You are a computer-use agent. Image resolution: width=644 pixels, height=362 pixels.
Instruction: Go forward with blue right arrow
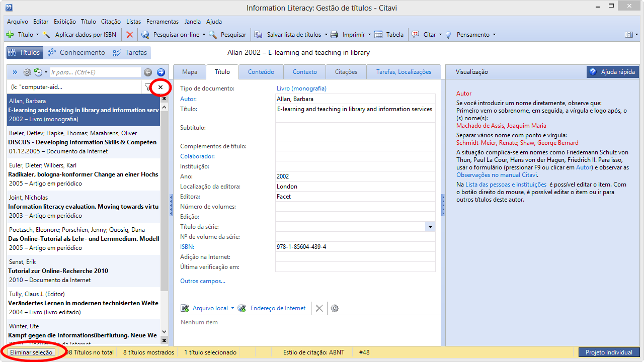click(161, 72)
